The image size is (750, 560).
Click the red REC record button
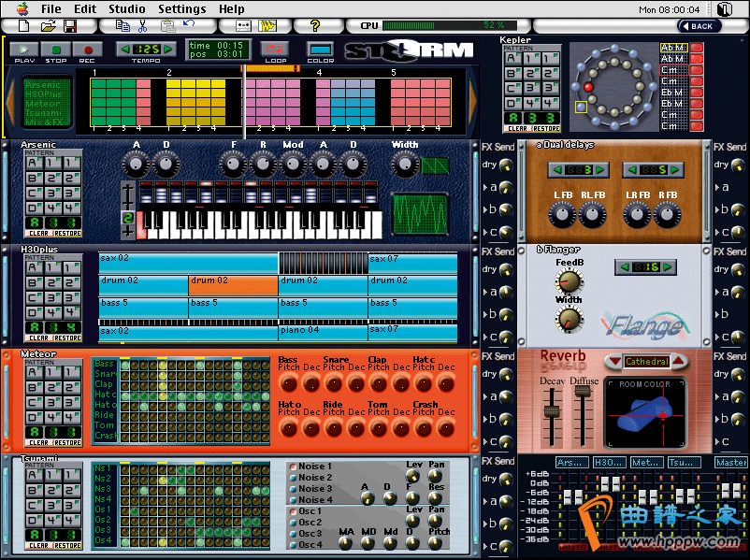click(87, 50)
